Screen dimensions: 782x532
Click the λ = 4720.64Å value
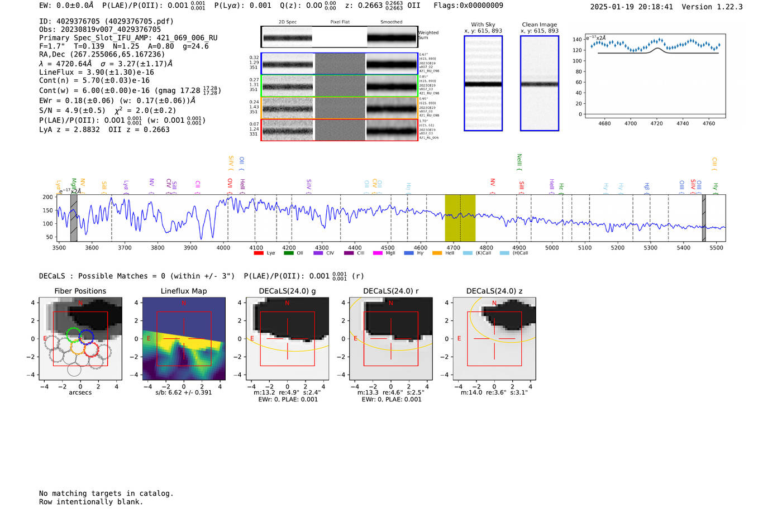[x=65, y=64]
